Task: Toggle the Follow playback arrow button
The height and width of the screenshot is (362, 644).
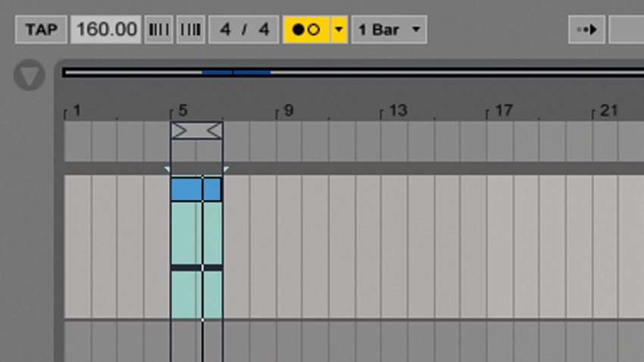Action: point(586,30)
